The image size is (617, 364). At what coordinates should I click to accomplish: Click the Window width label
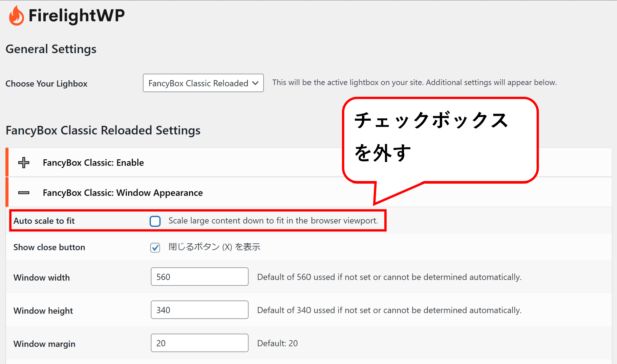42,278
